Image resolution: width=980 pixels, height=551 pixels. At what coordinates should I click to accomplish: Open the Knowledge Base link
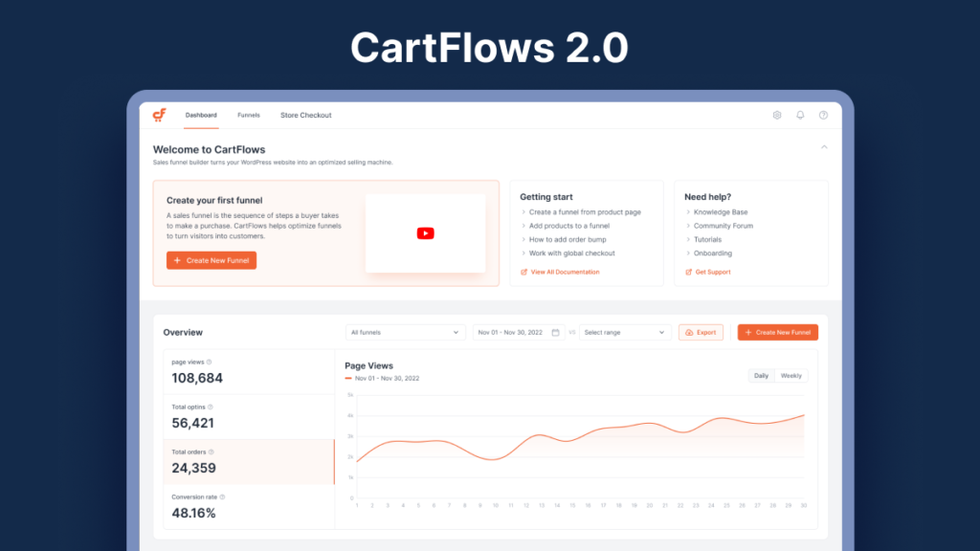click(721, 211)
